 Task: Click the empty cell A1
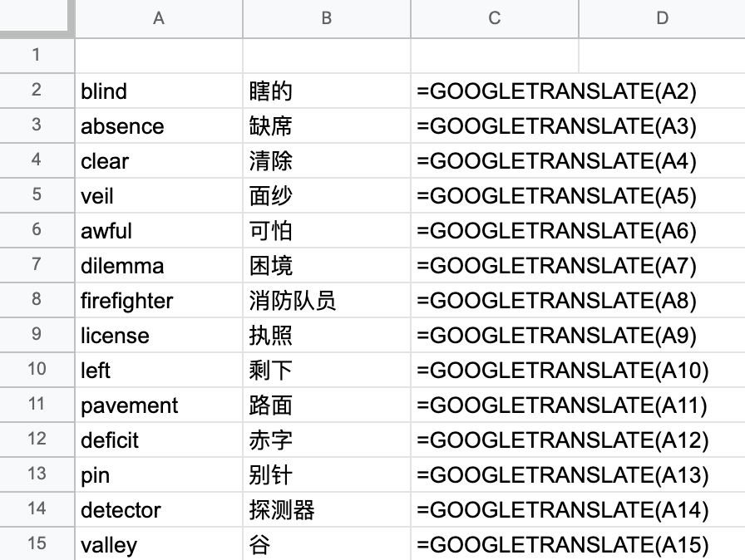click(x=159, y=56)
